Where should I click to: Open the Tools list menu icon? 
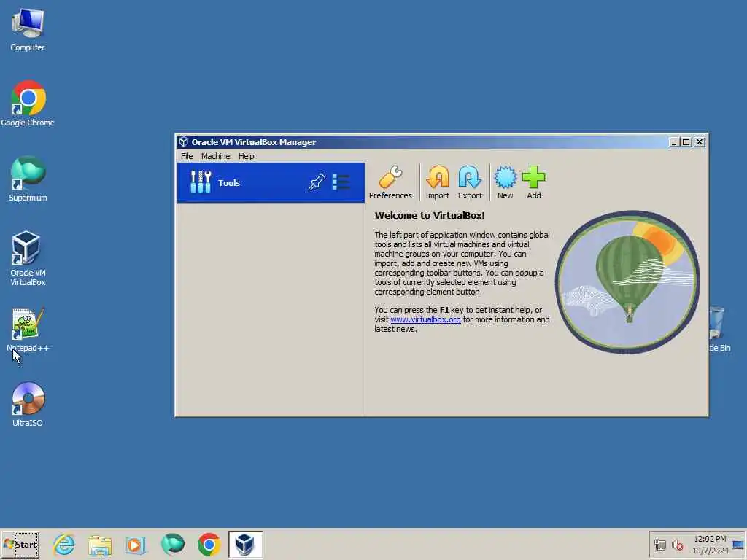[x=341, y=182]
